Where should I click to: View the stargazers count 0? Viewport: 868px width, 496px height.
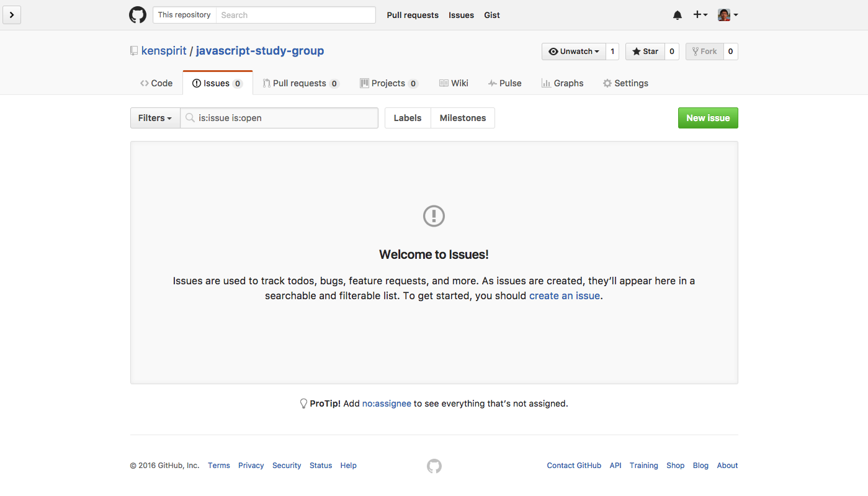(x=672, y=52)
